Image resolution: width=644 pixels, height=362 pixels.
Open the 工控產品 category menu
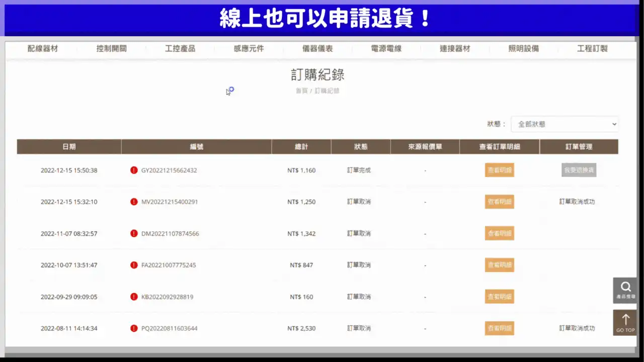tap(181, 48)
